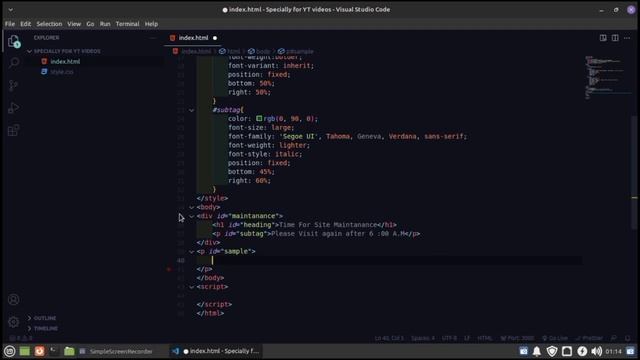
Task: Click body in the breadcrumb
Action: [263, 51]
